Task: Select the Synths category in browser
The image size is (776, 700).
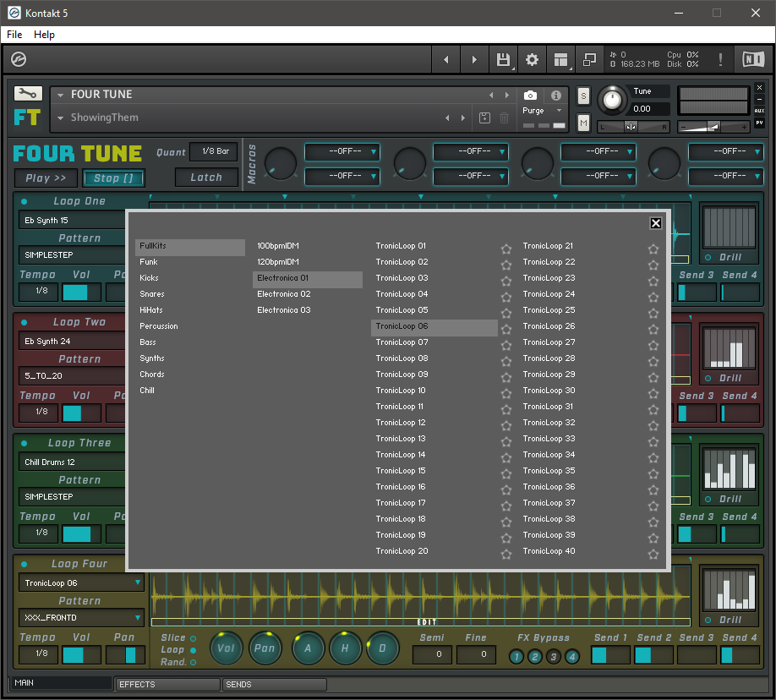Action: click(152, 358)
